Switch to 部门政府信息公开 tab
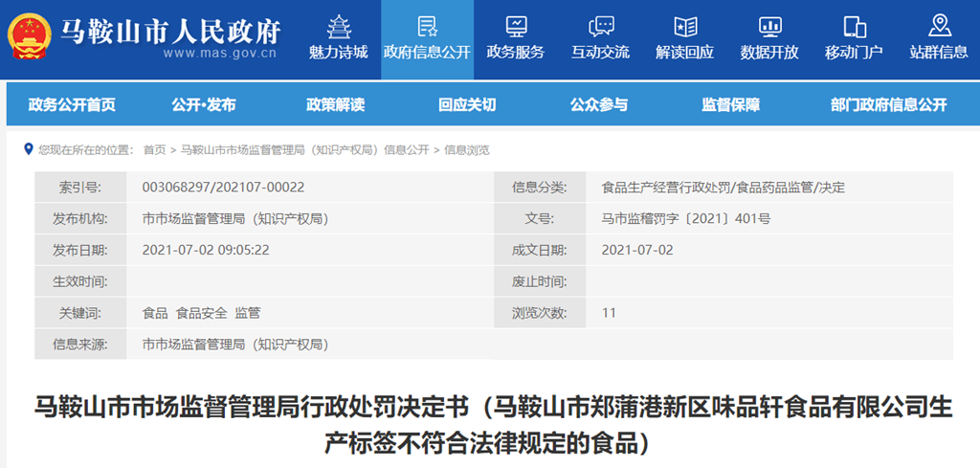Viewport: 980px width, 468px height. pyautogui.click(x=889, y=105)
